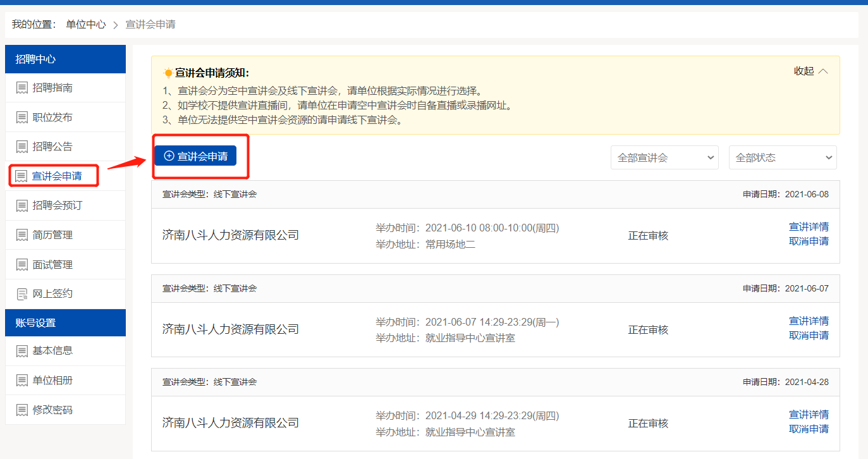This screenshot has width=868, height=459.
Task: Click 举办时间 2021-04-29 14:29-23:29 text
Action: click(x=467, y=416)
